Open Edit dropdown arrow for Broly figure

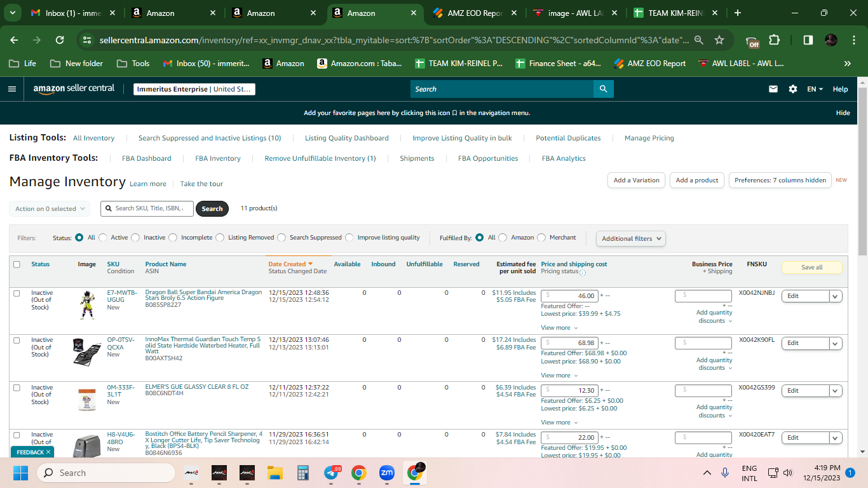tap(836, 296)
